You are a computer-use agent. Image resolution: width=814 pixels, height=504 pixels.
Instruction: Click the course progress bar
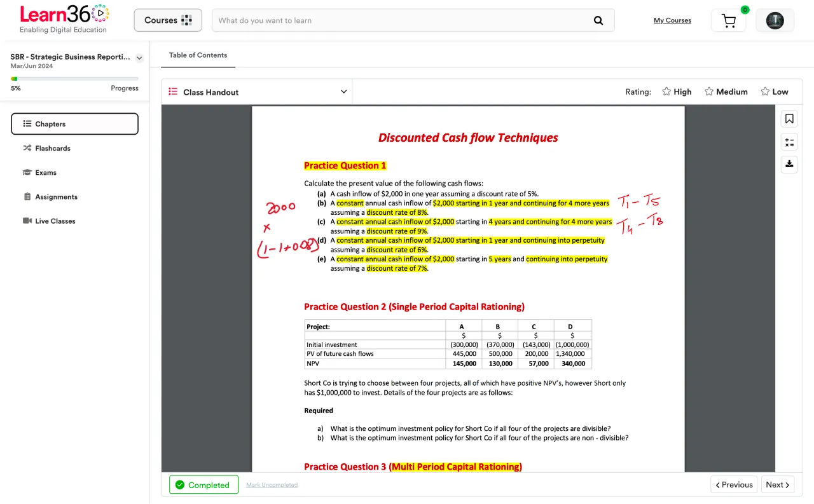pyautogui.click(x=74, y=79)
